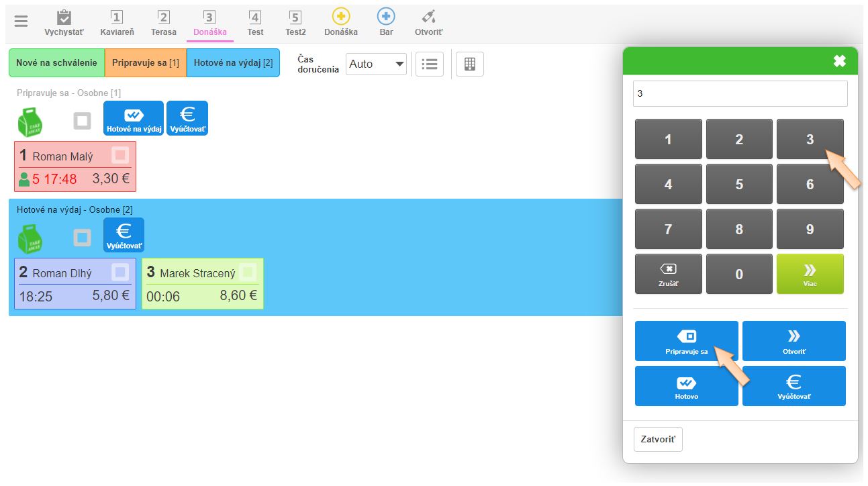Select the orange Pripravuje sa filter
The height and width of the screenshot is (486, 868).
click(146, 63)
